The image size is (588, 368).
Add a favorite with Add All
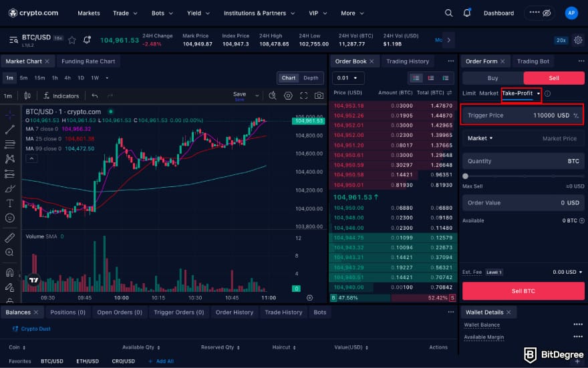tap(161, 361)
